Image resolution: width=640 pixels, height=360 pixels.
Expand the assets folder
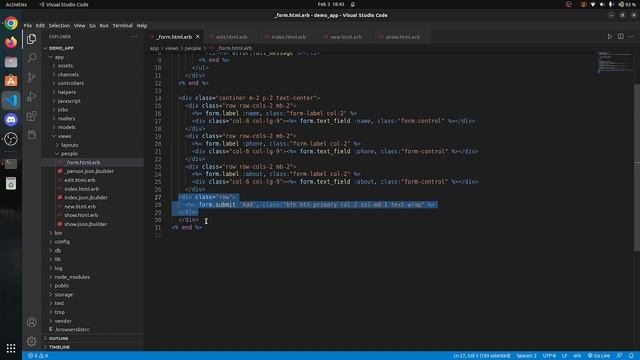click(x=65, y=66)
